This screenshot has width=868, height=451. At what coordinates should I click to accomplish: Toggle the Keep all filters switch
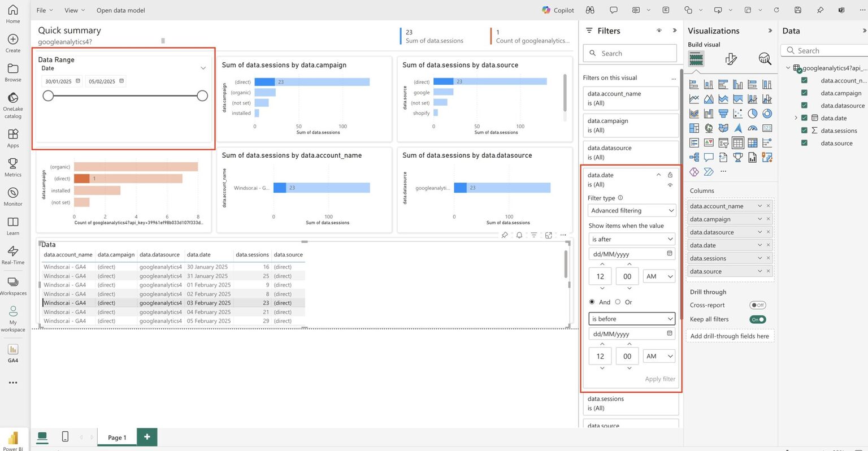click(757, 319)
